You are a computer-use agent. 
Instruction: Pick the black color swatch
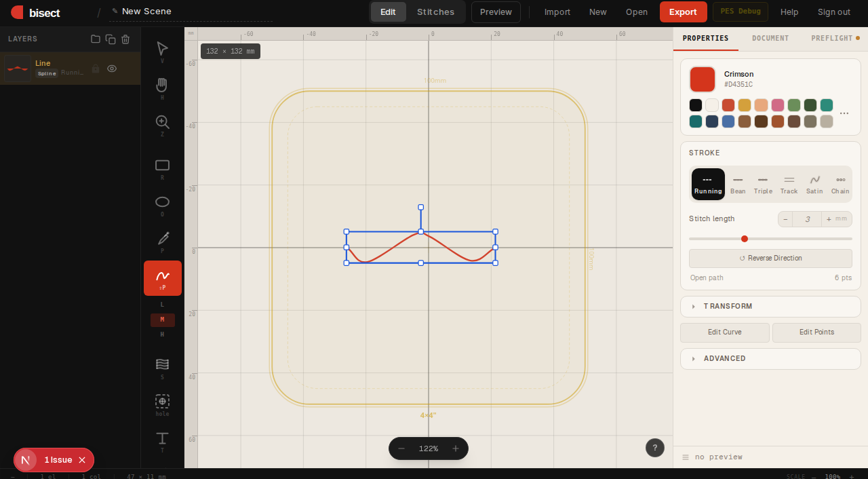[x=696, y=105]
